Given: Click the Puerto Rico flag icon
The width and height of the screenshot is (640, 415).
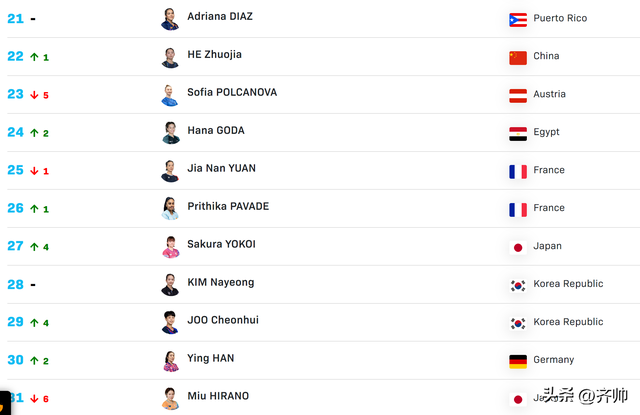Looking at the screenshot, I should click(518, 20).
